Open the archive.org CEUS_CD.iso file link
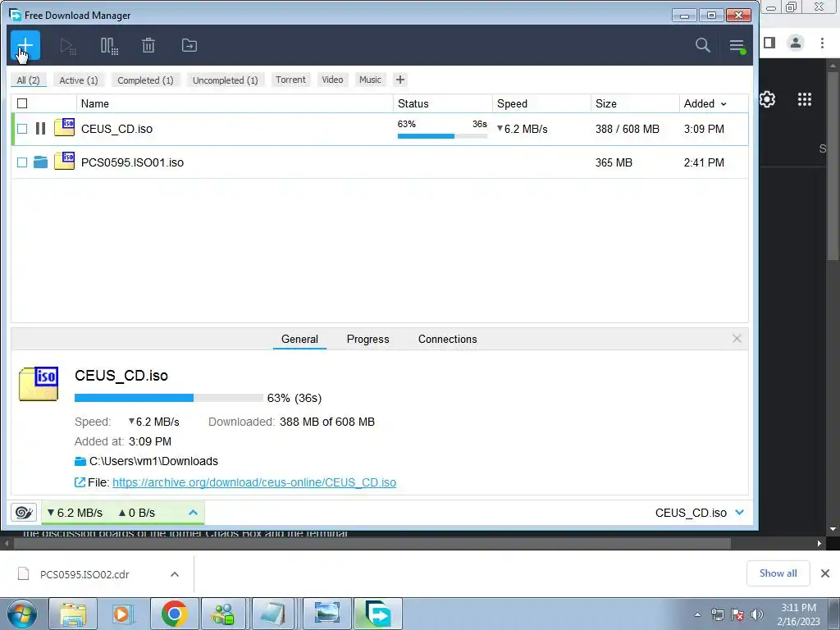The image size is (840, 630). point(254,482)
